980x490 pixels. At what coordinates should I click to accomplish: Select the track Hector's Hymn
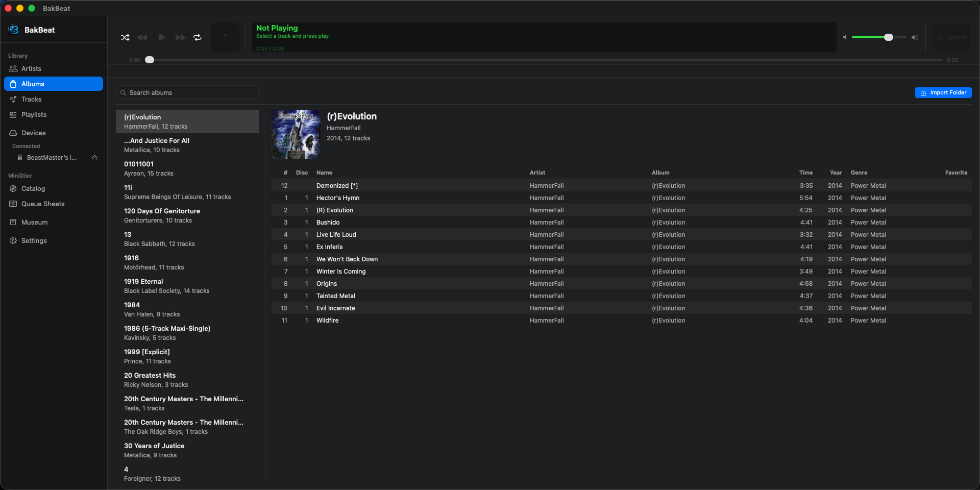pyautogui.click(x=622, y=198)
